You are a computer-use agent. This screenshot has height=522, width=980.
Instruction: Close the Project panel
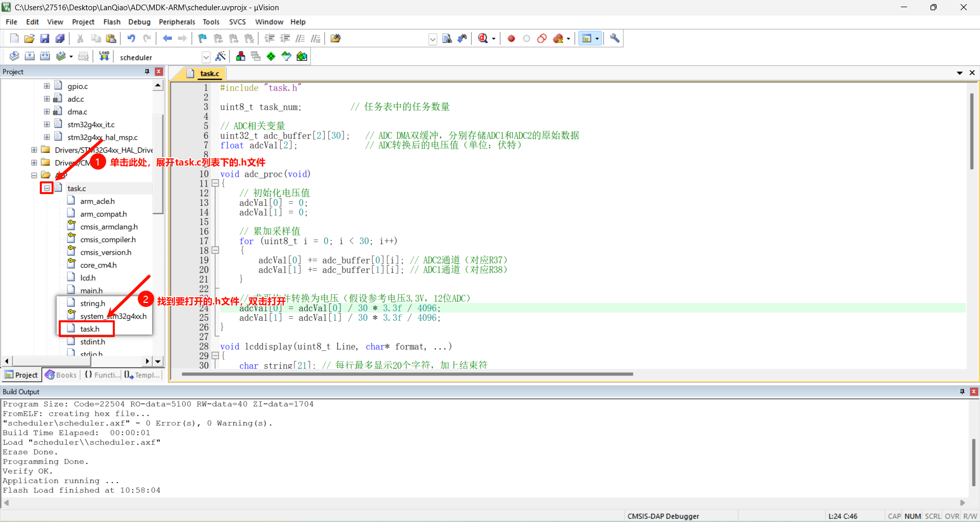click(x=159, y=72)
